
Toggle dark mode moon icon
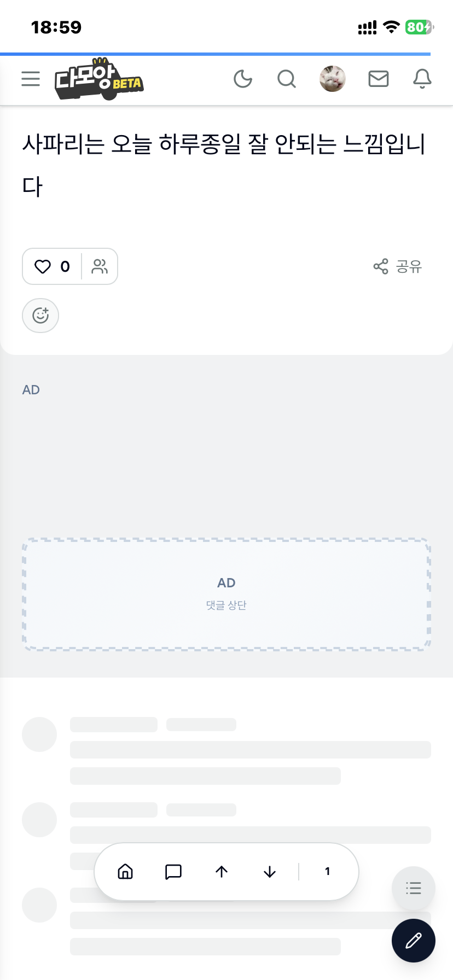click(243, 79)
